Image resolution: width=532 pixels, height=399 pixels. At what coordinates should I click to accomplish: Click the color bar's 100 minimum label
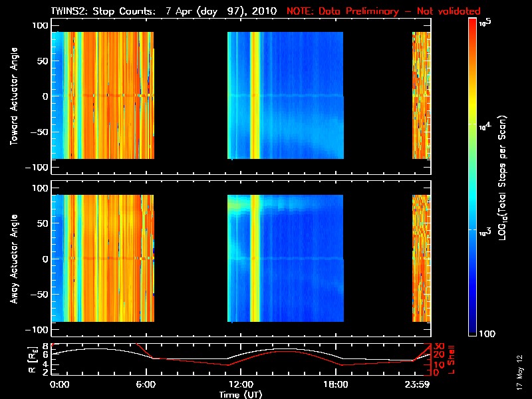click(487, 334)
